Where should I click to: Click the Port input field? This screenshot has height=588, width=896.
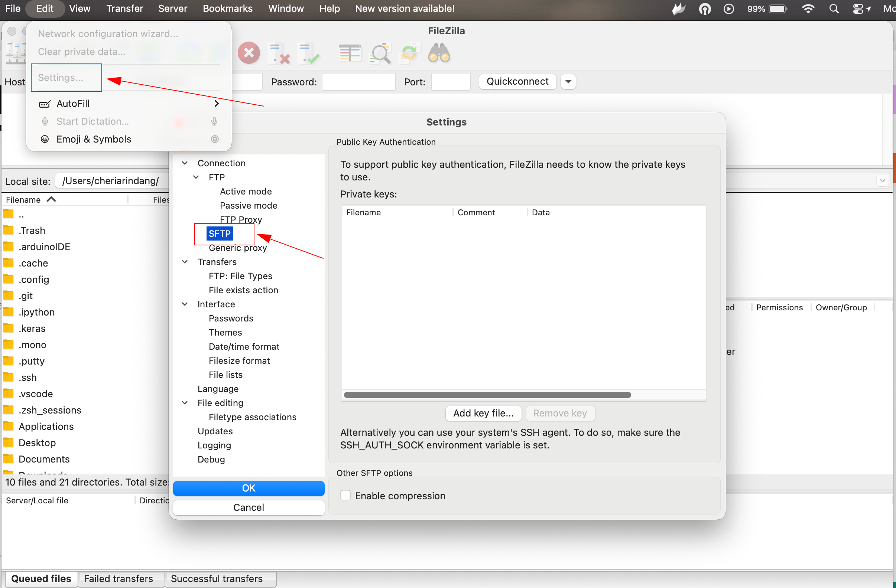pyautogui.click(x=450, y=82)
